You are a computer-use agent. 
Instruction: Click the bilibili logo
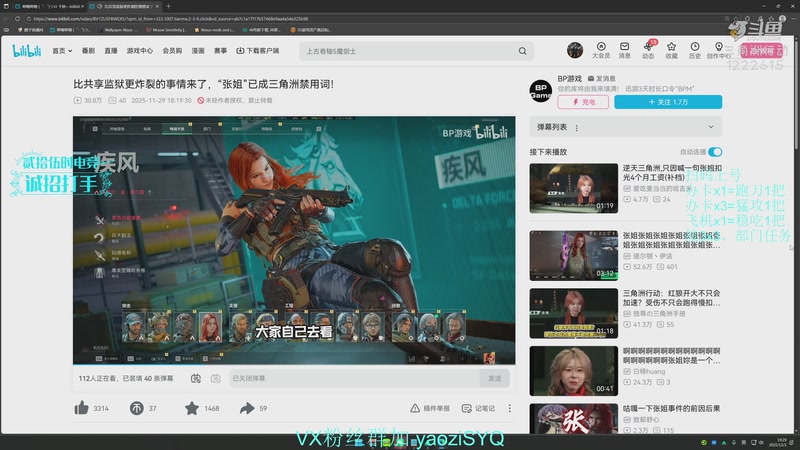pos(27,51)
